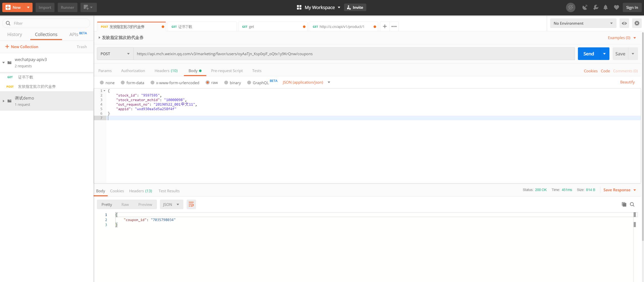Copy response body to clipboard icon

624,204
